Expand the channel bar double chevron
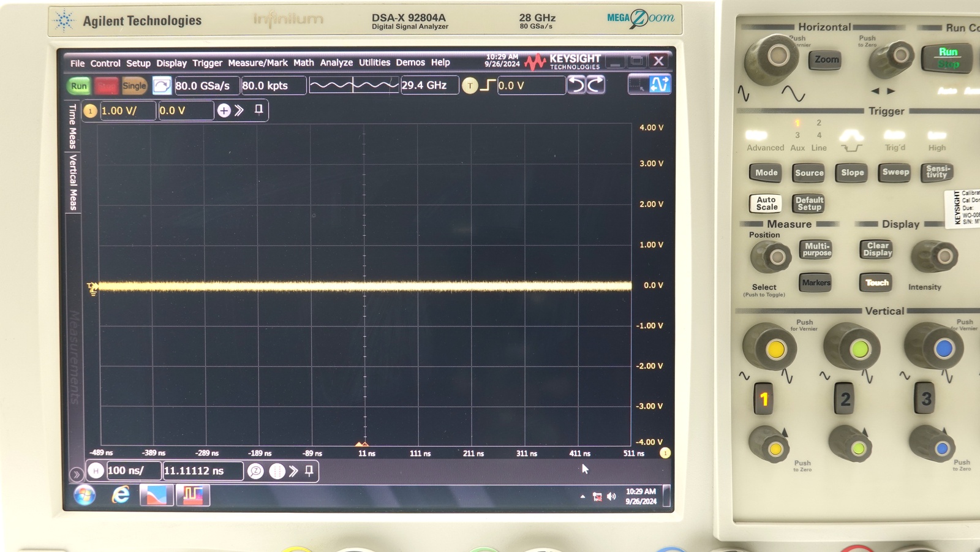Viewport: 980px width, 552px height. (x=239, y=110)
